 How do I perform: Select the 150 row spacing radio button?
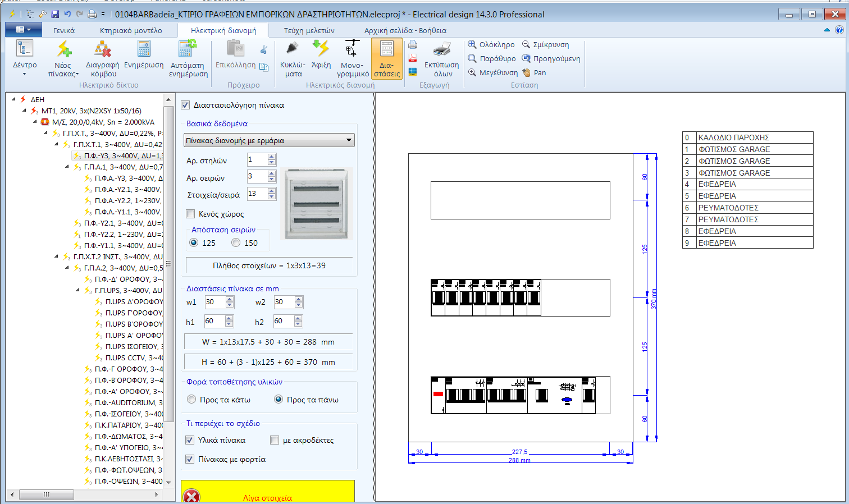click(x=236, y=242)
